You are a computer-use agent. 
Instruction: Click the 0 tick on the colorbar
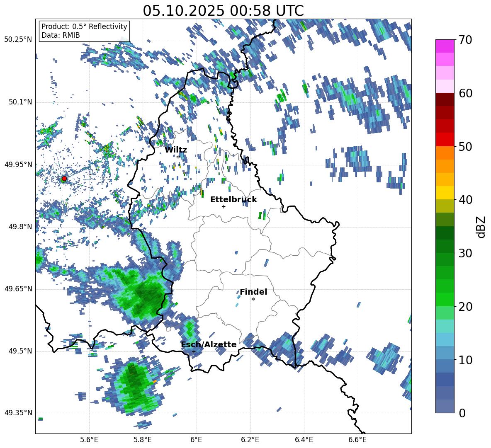pos(462,413)
